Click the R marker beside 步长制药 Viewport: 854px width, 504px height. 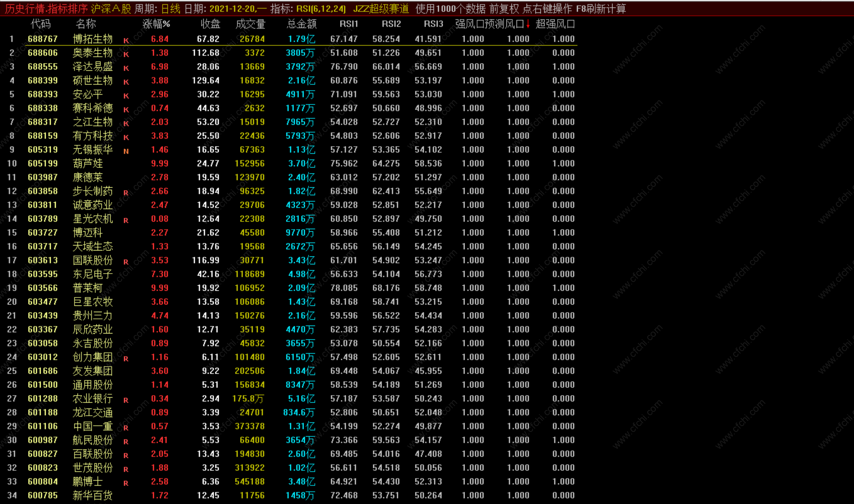(x=126, y=193)
